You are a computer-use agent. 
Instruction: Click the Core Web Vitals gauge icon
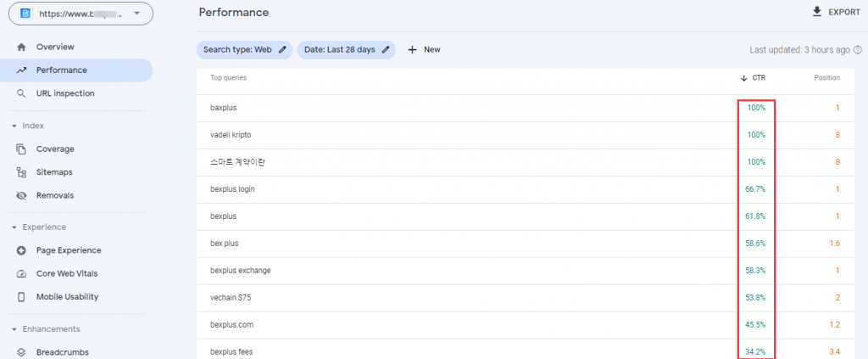click(x=21, y=273)
